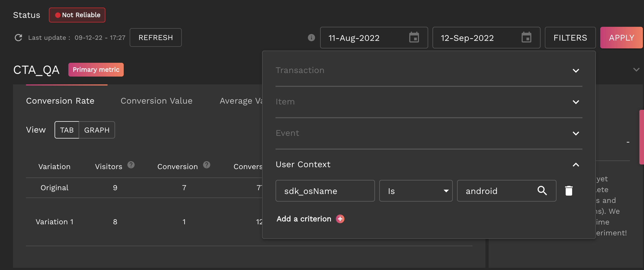
Task: Open calendar for the 12-Sep-2022 end date
Action: pyautogui.click(x=526, y=37)
